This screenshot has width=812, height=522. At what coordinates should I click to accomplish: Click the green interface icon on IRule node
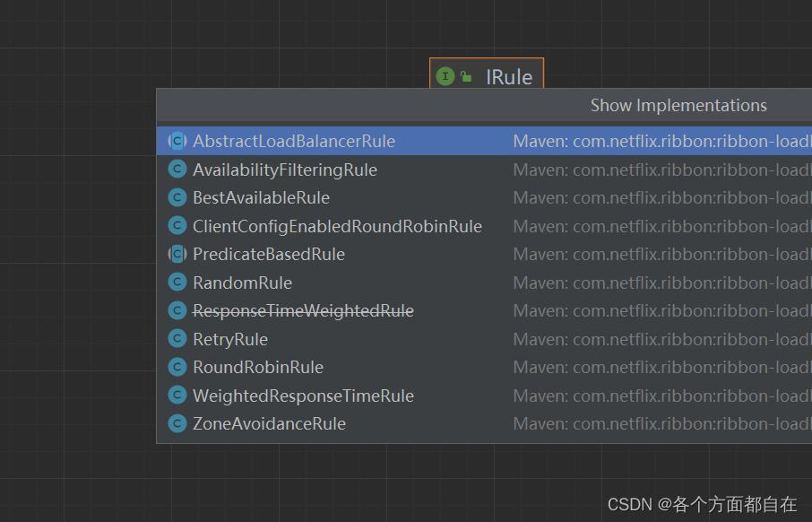pos(445,77)
